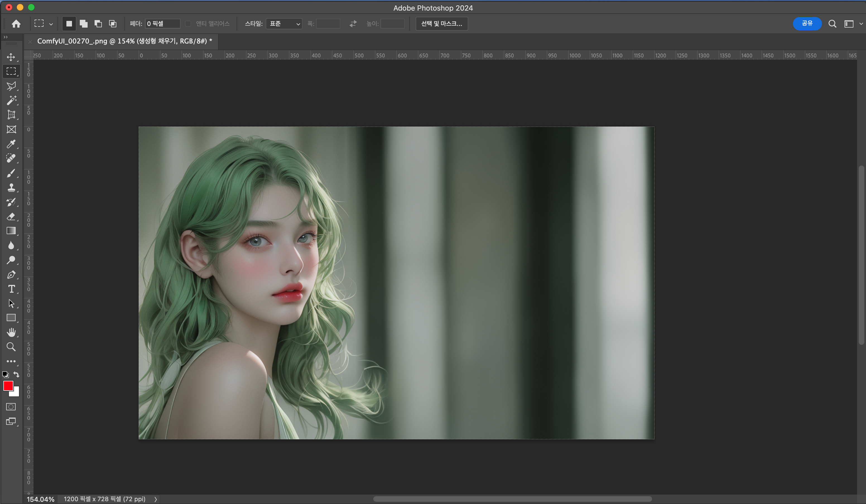
Task: Click the blue Share button
Action: (807, 23)
